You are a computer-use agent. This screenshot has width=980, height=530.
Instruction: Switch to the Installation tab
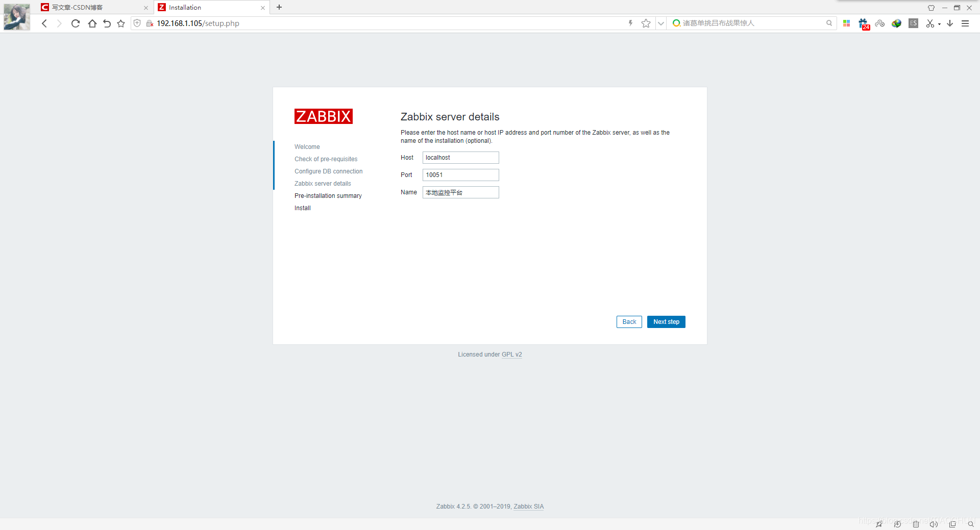click(x=212, y=7)
